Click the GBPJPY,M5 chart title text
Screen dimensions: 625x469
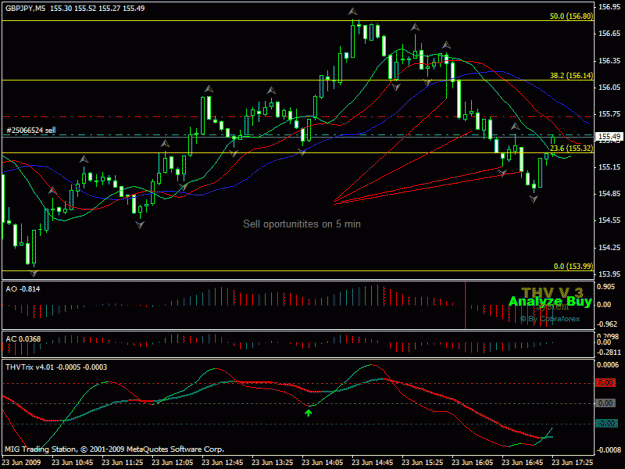point(26,8)
